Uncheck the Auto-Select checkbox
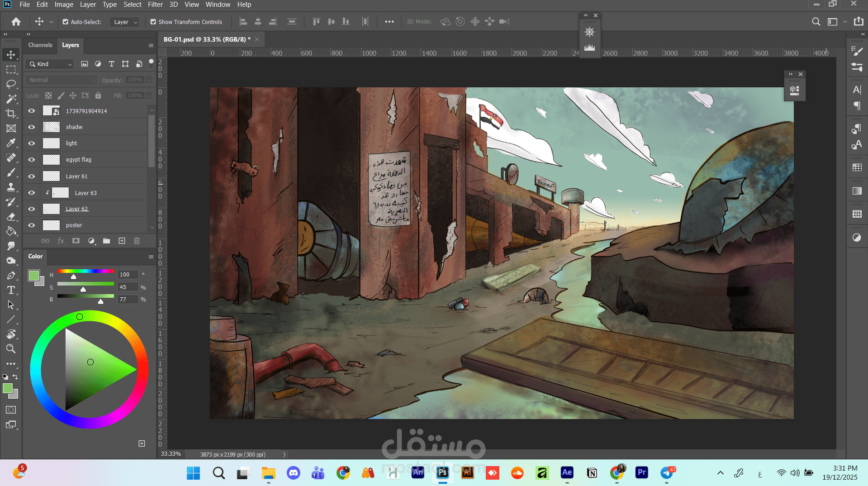This screenshot has width=868, height=486. (66, 22)
